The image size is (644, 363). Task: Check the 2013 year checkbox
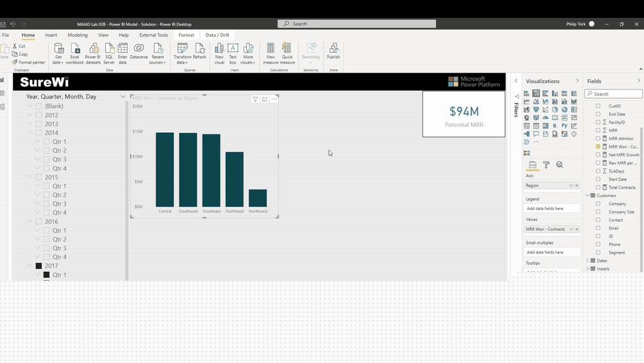(x=38, y=124)
